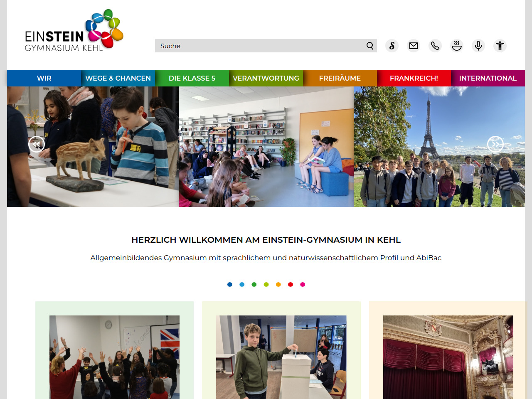Expand the FREIRÄUME menu
This screenshot has height=399, width=532.
[x=340, y=78]
